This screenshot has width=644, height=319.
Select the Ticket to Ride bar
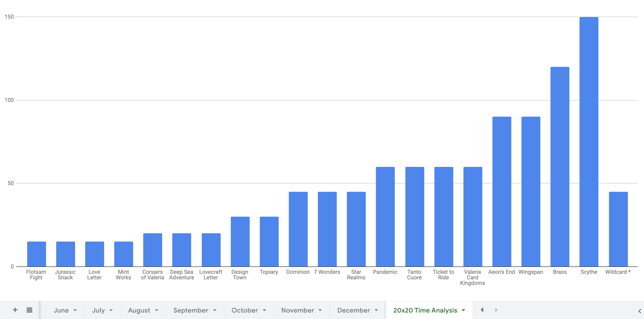(x=444, y=217)
